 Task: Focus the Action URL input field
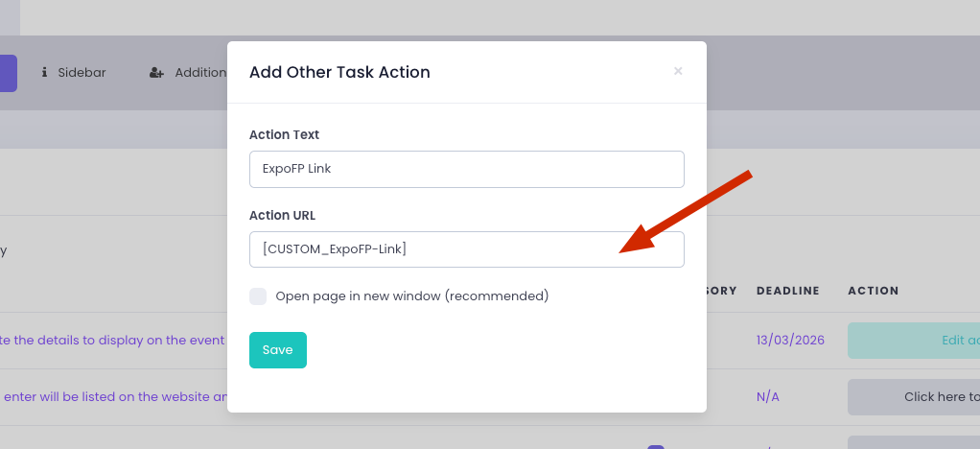[466, 249]
